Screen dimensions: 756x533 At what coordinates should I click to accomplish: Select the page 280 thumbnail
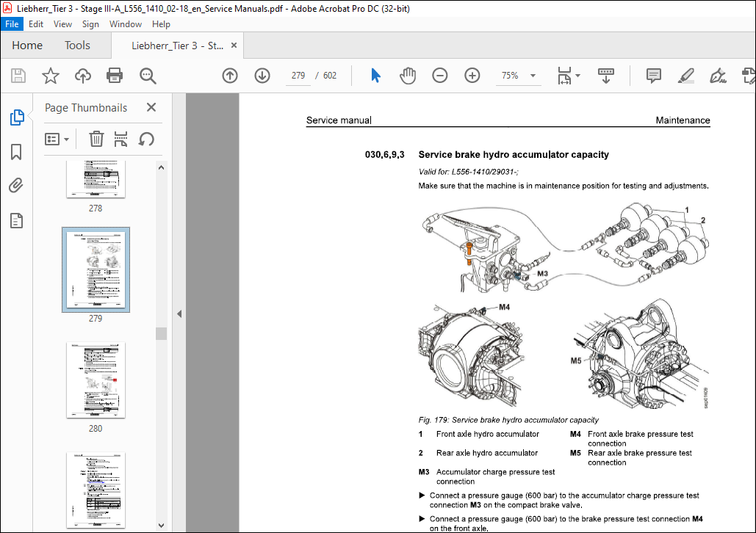click(96, 380)
